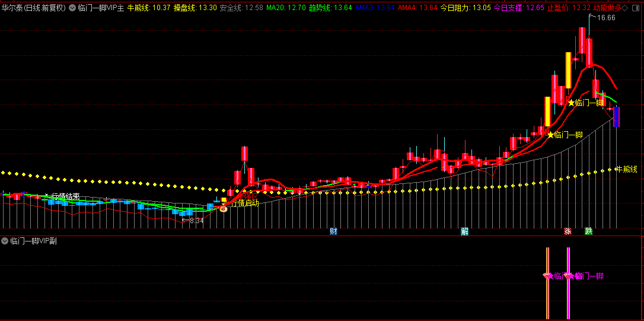Click the 行情结束 annotation

[x=65, y=196]
